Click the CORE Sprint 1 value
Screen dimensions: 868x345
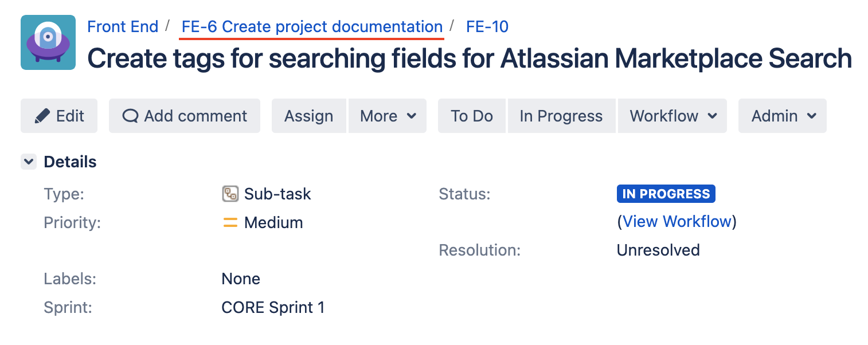tap(273, 308)
